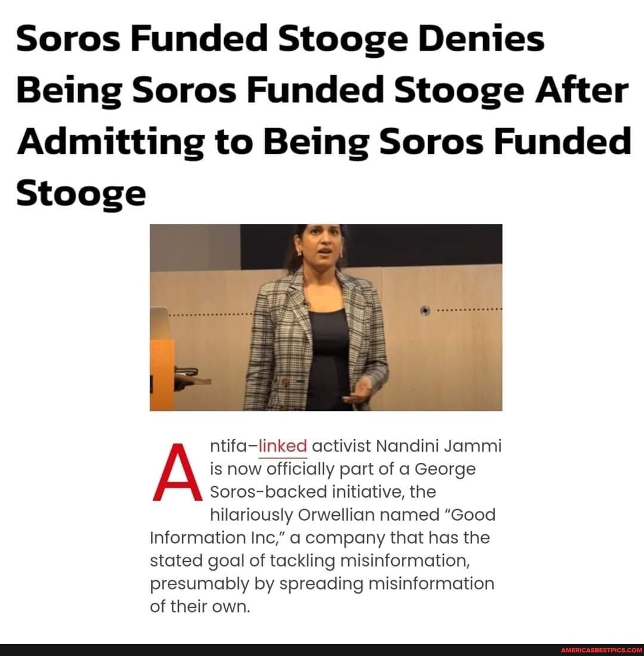644x656 pixels.
Task: Click headline line "Being Soros Funded Stooge After"
Action: [322, 91]
